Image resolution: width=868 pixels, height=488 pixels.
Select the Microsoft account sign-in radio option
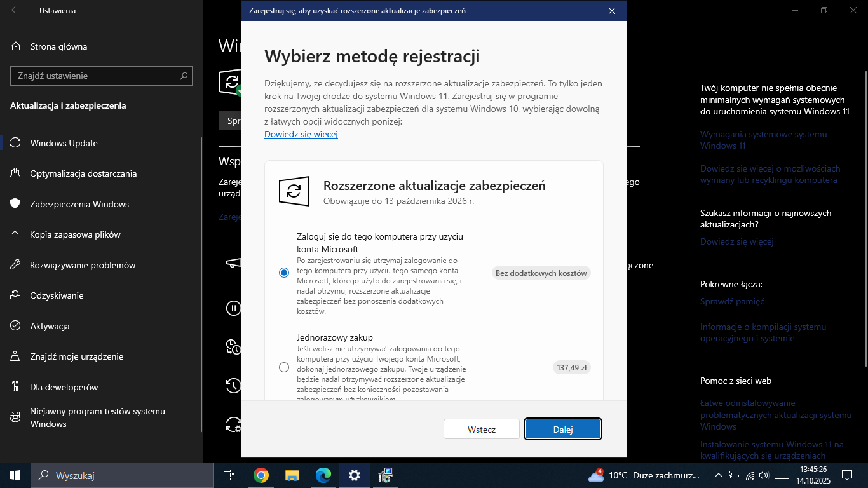point(284,273)
